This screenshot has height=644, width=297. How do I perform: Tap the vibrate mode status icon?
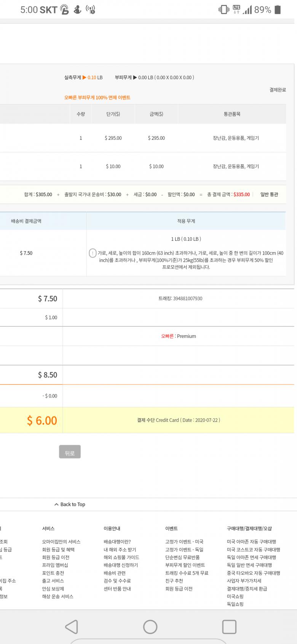click(x=224, y=10)
